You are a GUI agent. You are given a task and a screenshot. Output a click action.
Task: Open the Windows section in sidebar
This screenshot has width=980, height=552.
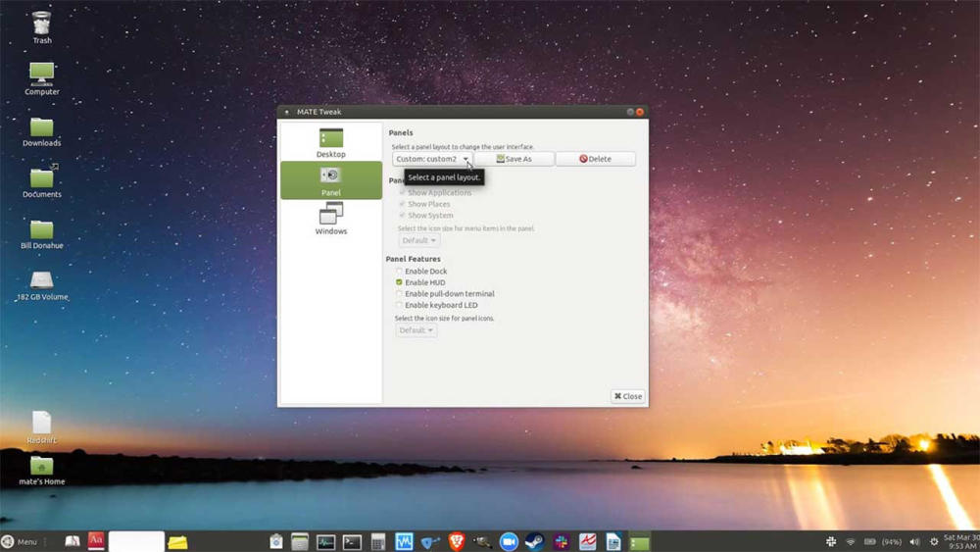330,219
